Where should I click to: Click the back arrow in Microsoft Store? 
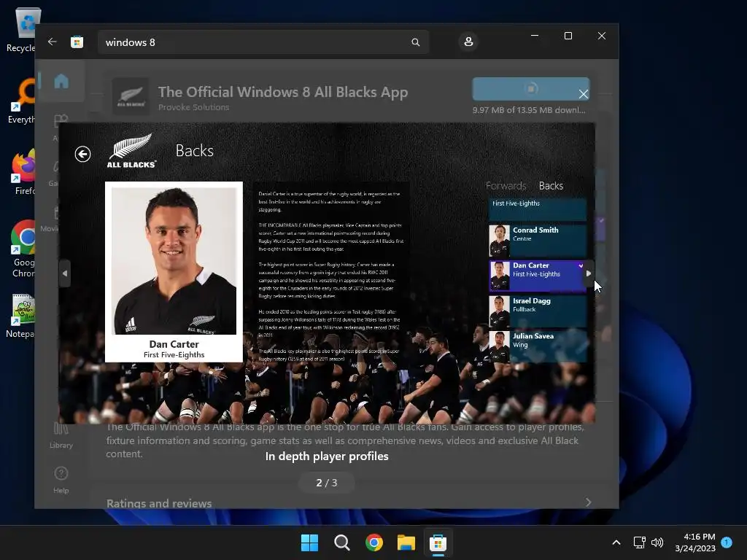[53, 42]
